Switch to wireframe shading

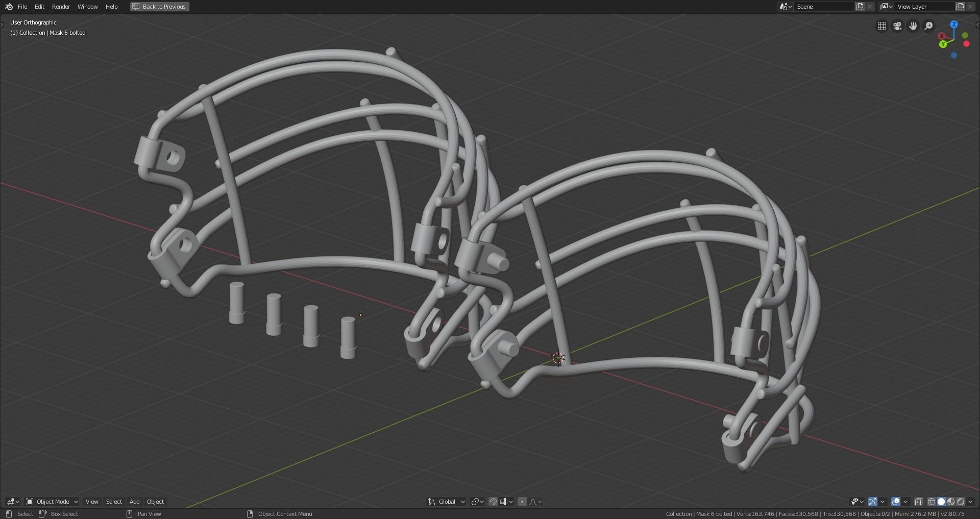(x=932, y=502)
